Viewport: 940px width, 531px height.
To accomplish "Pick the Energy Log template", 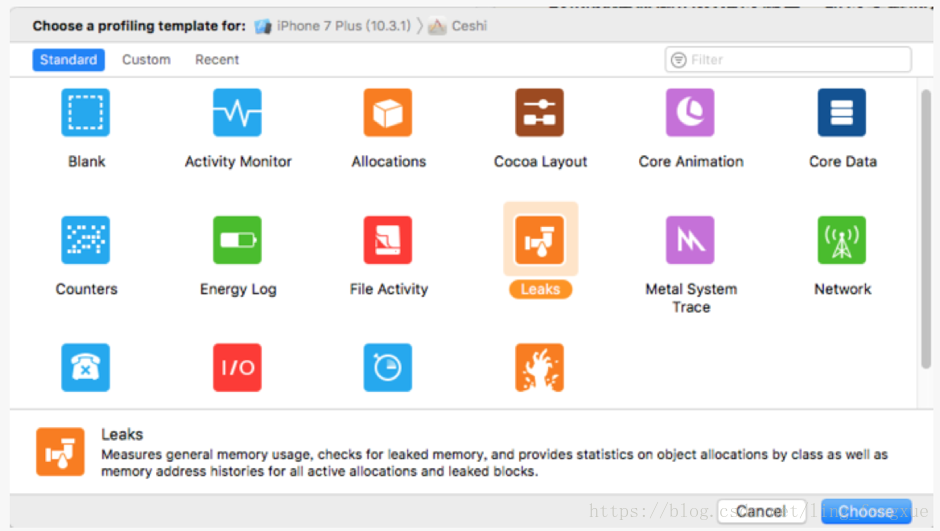I will click(x=237, y=240).
